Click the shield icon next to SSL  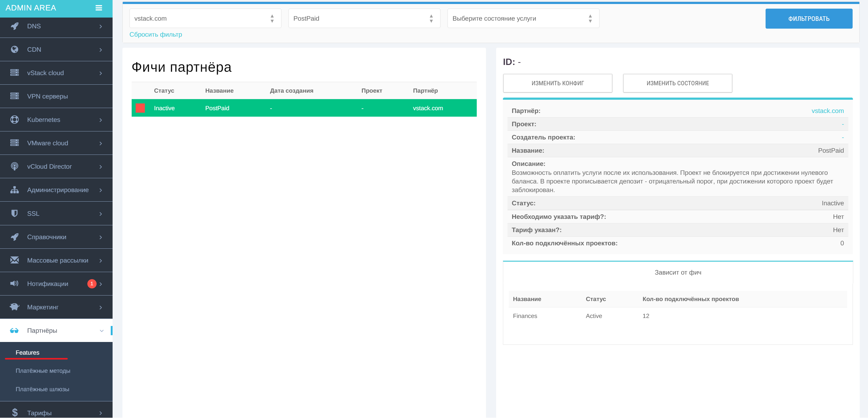(14, 213)
